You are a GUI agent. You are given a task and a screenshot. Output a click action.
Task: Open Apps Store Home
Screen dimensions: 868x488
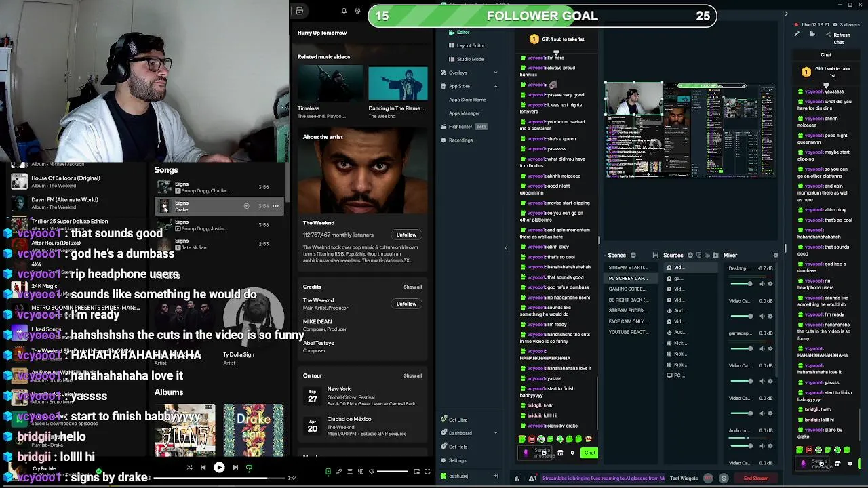click(467, 100)
